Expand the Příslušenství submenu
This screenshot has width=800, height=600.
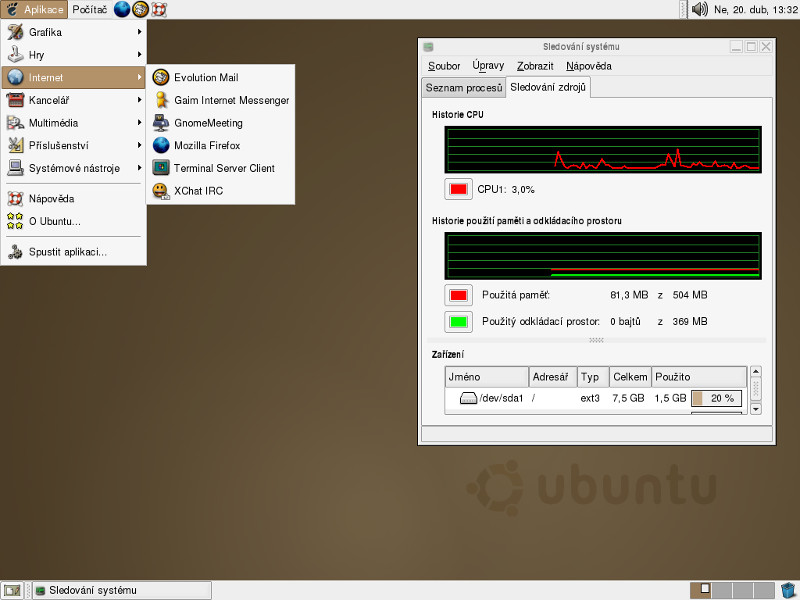(74, 145)
